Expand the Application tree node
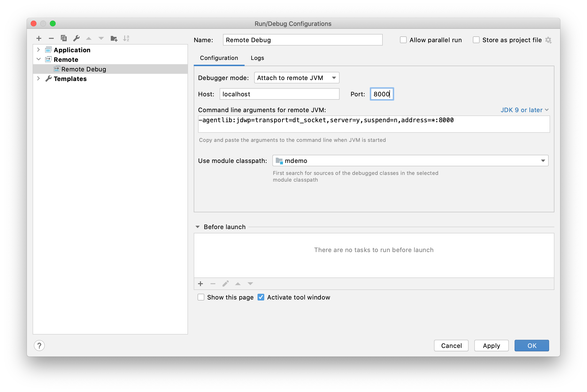Screen dimensions: 587x392 [38, 50]
